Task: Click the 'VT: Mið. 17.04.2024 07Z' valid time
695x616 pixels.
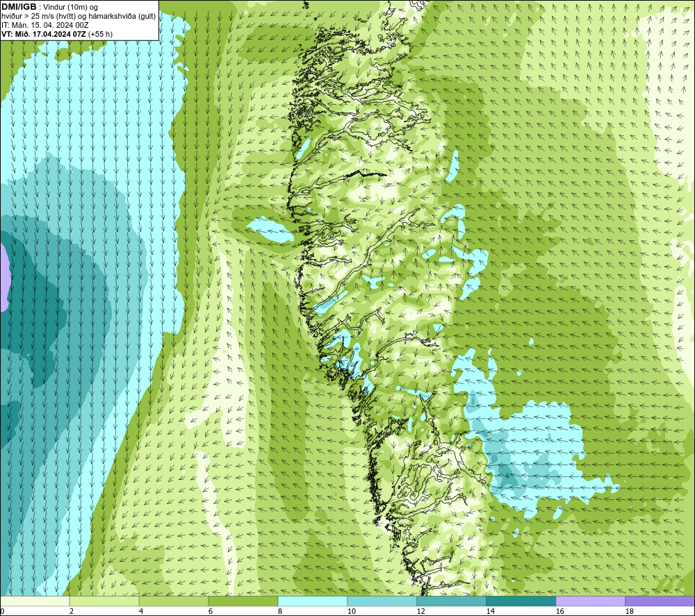Action: pos(44,34)
